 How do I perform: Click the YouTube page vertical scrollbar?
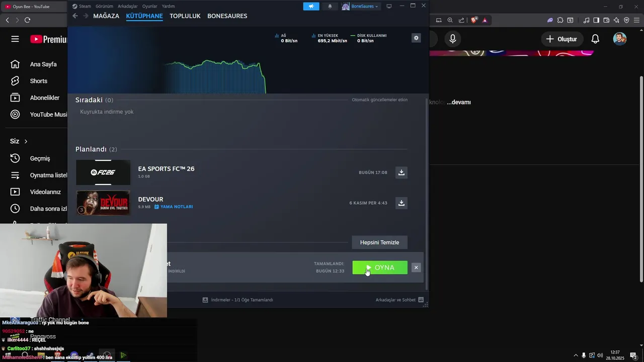tap(641, 179)
